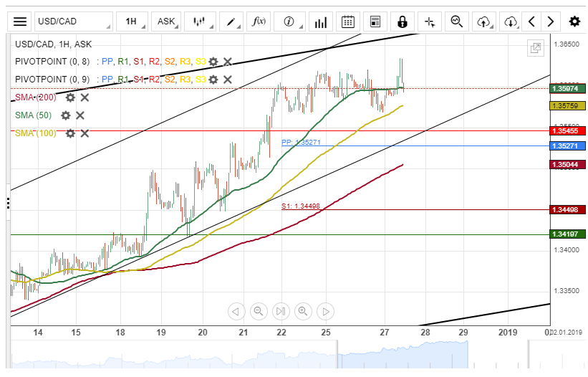588x377 pixels.
Task: Open the USD/CAD instrument dropdown
Action: (73, 22)
